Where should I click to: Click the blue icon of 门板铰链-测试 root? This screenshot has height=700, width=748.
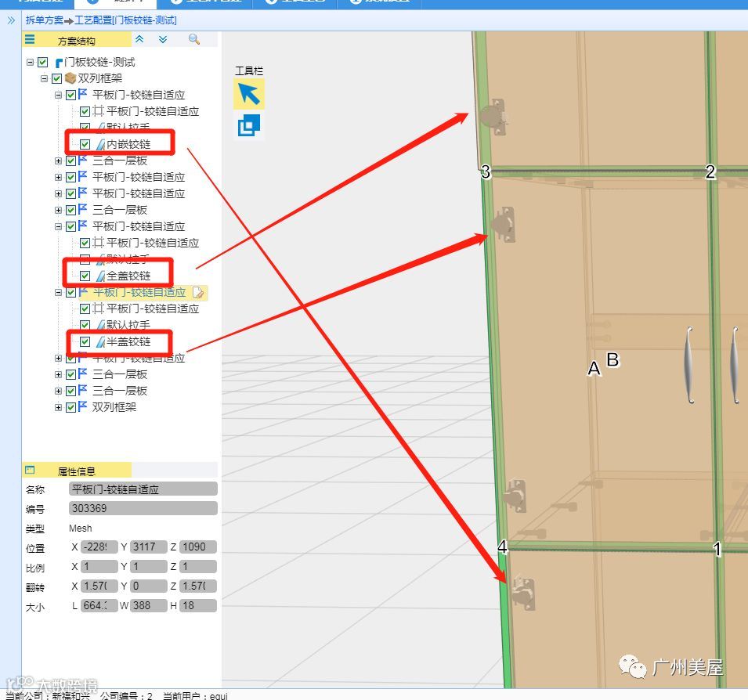click(x=60, y=63)
